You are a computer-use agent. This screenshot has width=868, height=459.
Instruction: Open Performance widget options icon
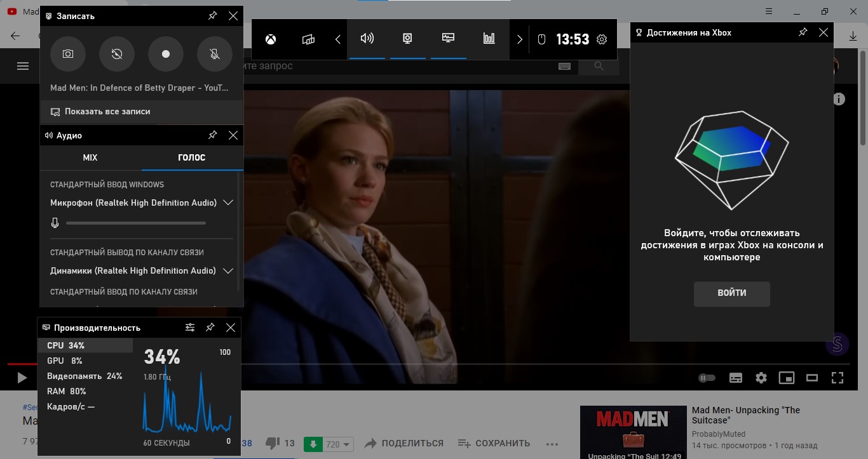click(x=190, y=328)
